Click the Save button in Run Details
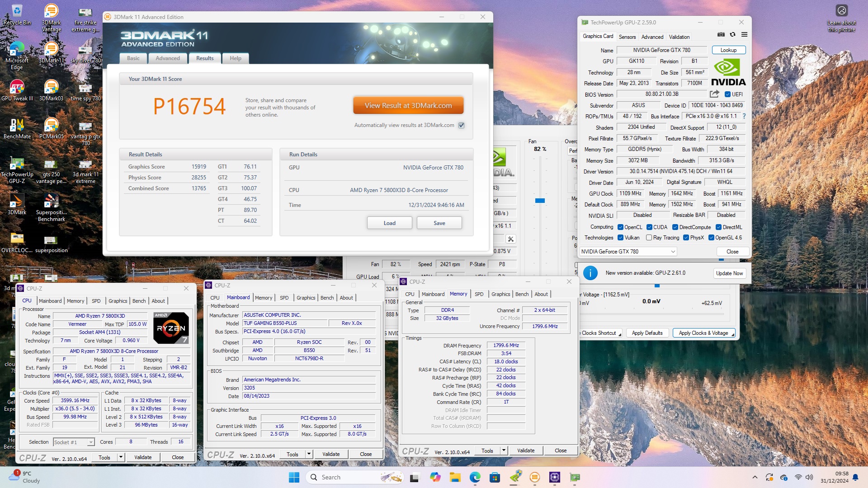This screenshot has height=488, width=868. click(439, 223)
